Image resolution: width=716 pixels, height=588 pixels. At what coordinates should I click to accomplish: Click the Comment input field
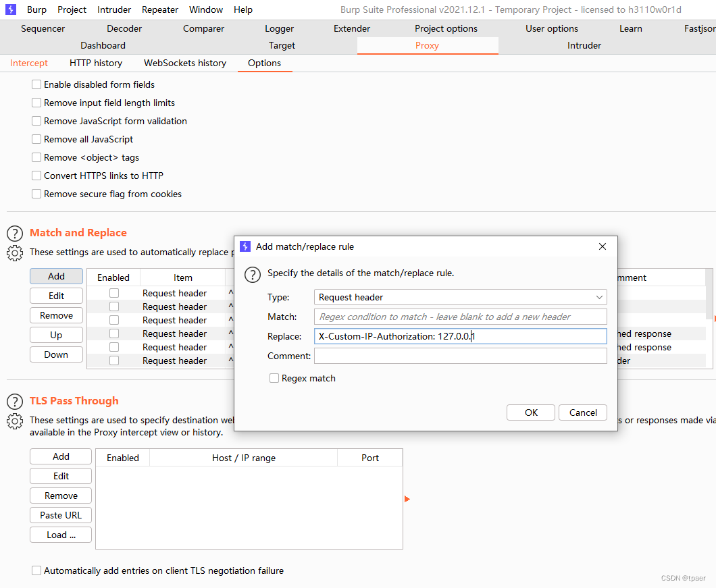click(x=460, y=356)
